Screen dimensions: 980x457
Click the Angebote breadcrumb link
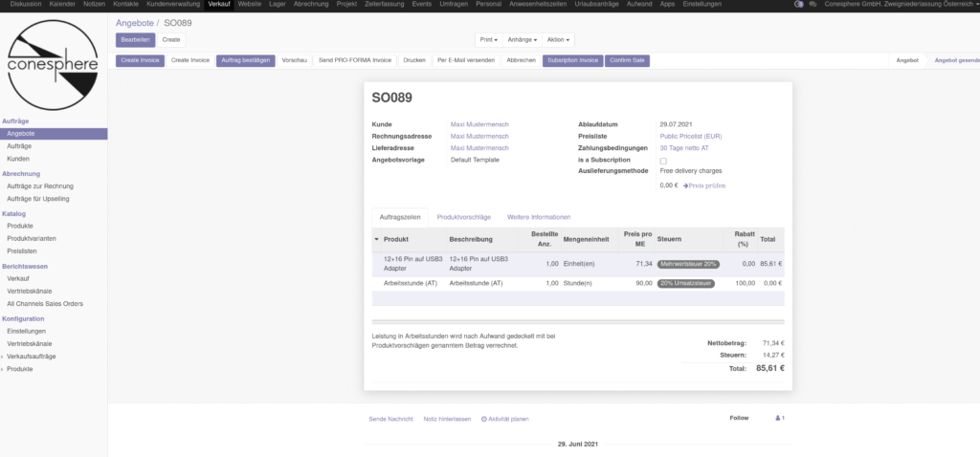134,23
